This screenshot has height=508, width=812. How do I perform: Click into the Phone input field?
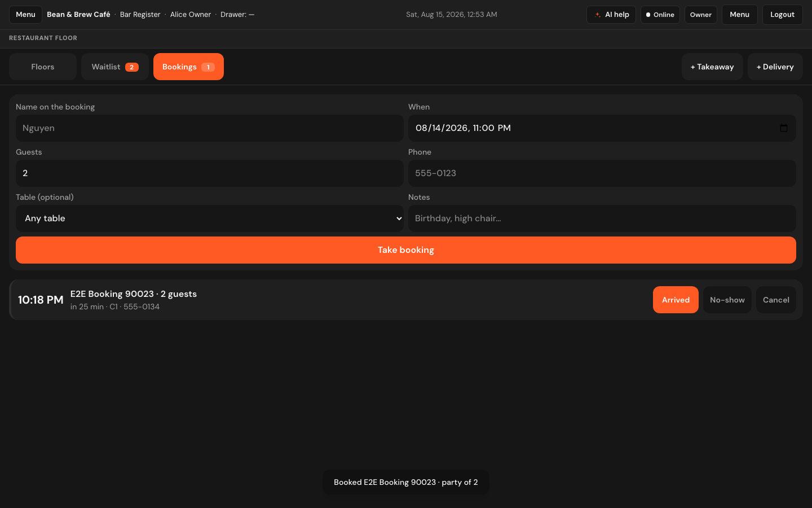(602, 173)
